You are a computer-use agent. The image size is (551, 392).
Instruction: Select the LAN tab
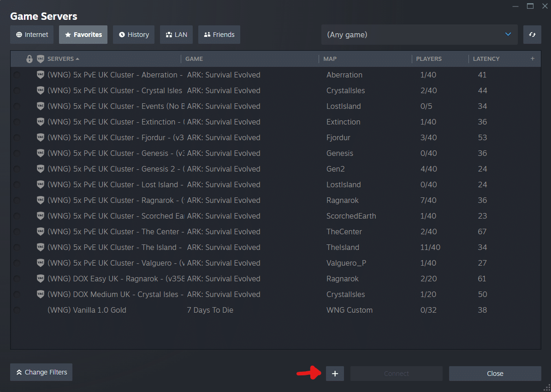177,35
